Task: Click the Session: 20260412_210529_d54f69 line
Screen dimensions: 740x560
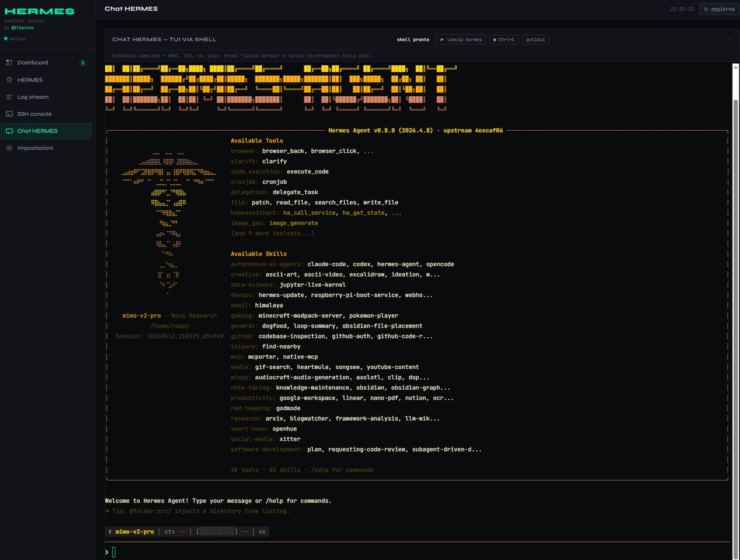Action: (x=170, y=336)
